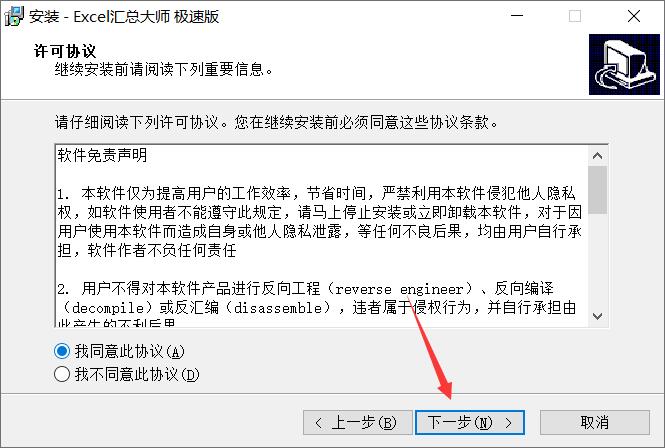Click the "软件免责声明" heading in the license
The width and height of the screenshot is (665, 448).
(x=102, y=155)
